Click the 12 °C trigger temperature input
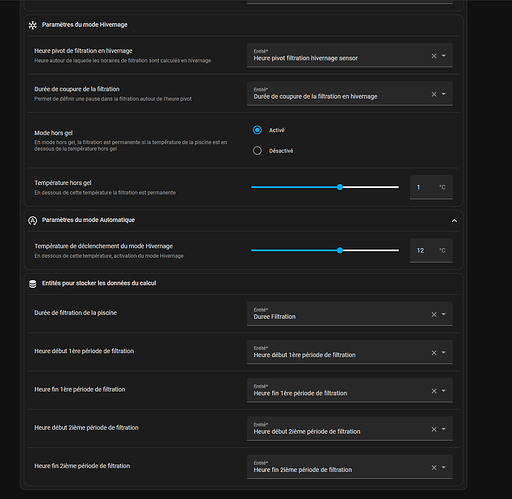Viewport: 512px width, 499px height. [431, 251]
